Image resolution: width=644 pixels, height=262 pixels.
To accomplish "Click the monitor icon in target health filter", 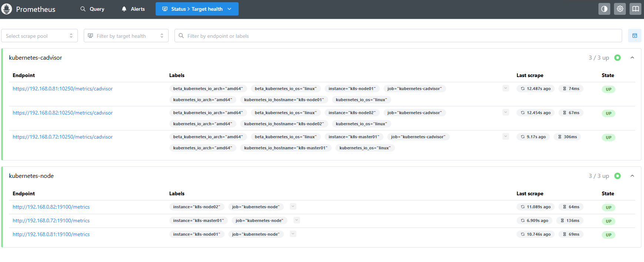I will [x=90, y=36].
